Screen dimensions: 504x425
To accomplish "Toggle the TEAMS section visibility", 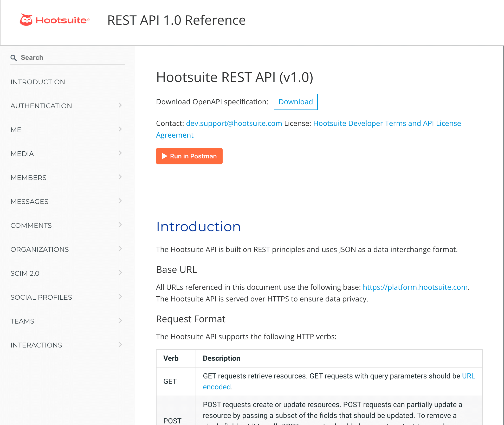I will click(x=119, y=321).
